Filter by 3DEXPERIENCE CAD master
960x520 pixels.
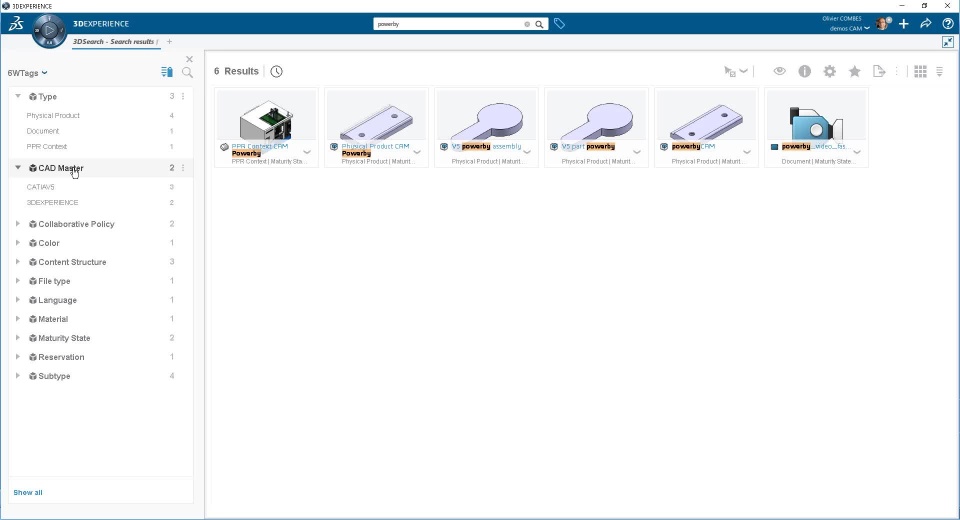(x=52, y=203)
